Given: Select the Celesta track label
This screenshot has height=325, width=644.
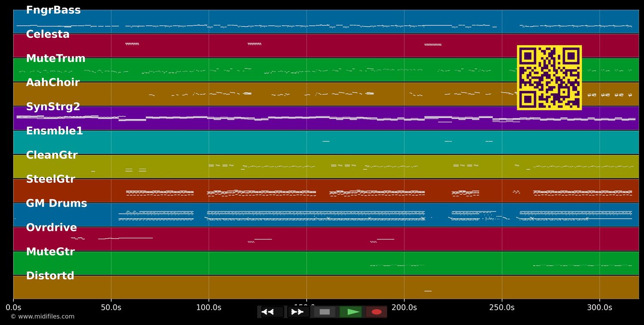Looking at the screenshot, I should coord(48,34).
